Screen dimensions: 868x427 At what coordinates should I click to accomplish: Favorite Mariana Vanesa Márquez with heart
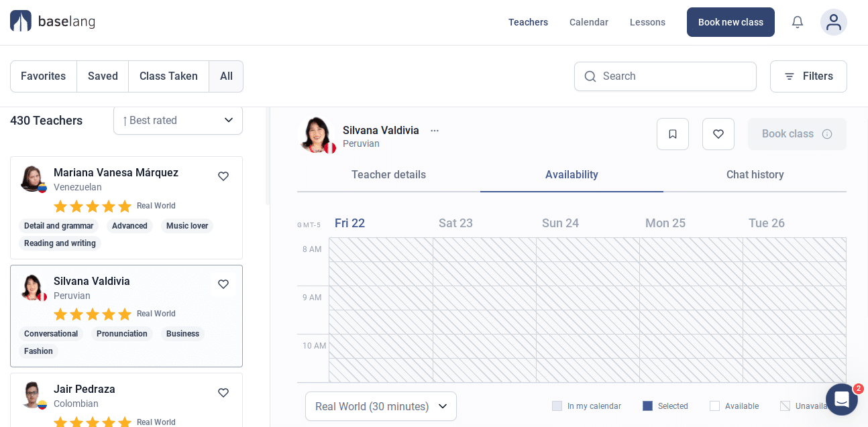click(223, 176)
